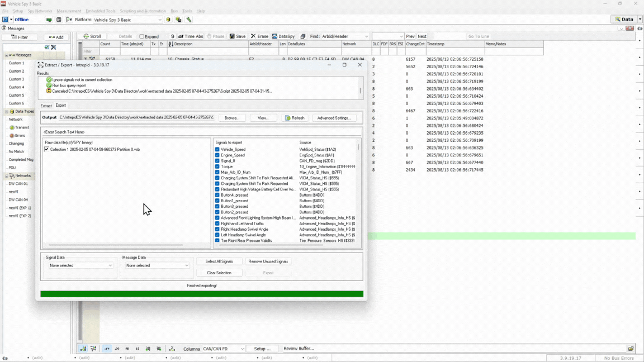Toggle the Collection 1 raw data file checkbox
Image resolution: width=644 pixels, height=362 pixels.
46,150
